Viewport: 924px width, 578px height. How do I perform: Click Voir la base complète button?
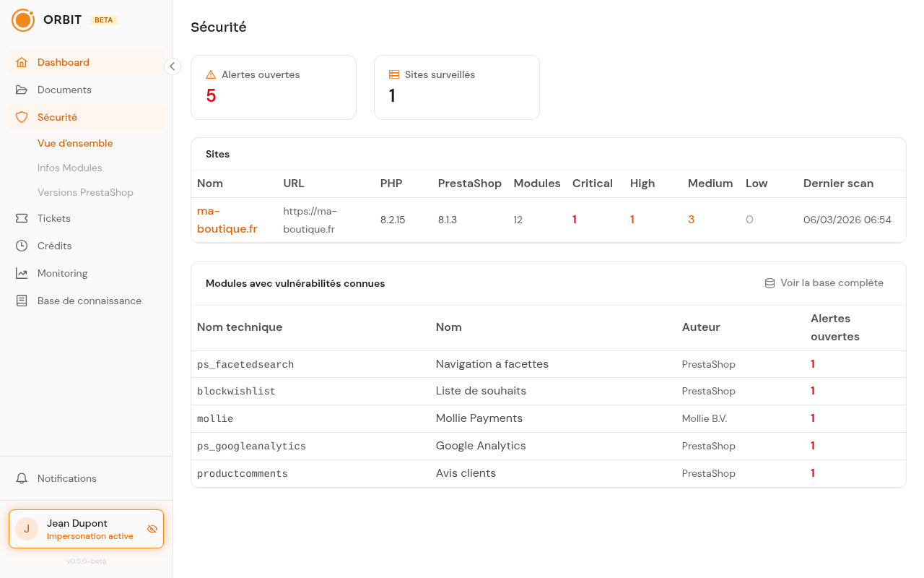pos(824,282)
